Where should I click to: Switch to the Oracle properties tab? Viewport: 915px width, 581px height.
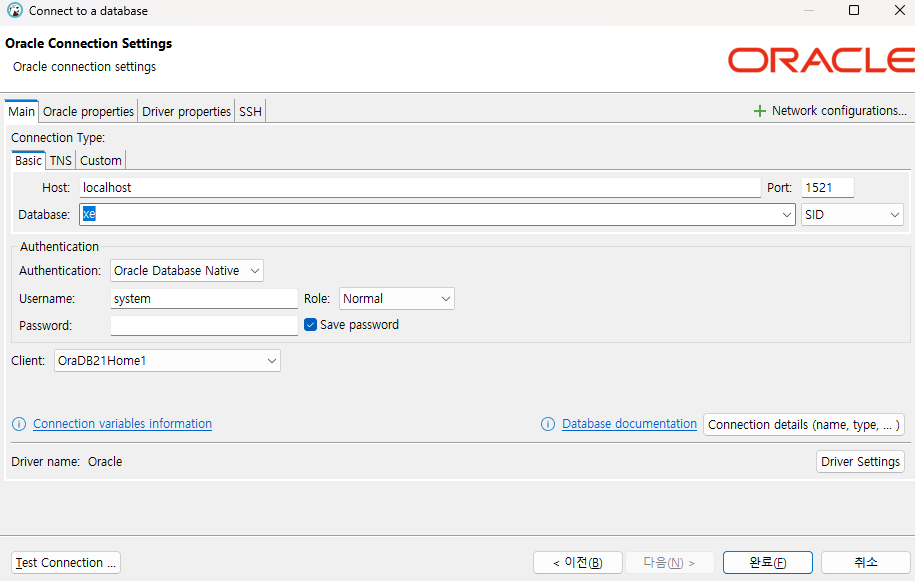coord(88,111)
